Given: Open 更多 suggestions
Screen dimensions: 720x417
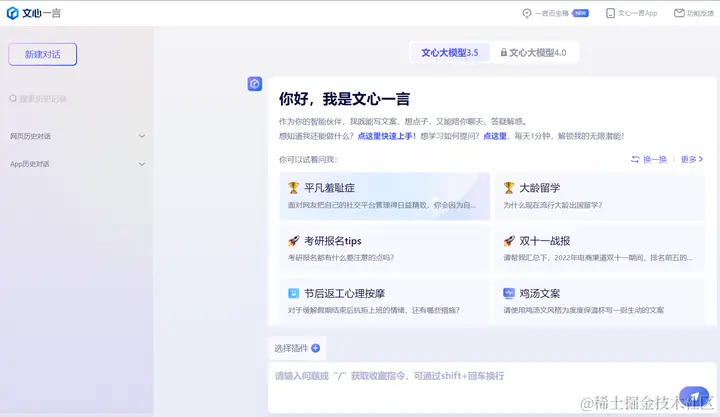Looking at the screenshot, I should point(692,159).
